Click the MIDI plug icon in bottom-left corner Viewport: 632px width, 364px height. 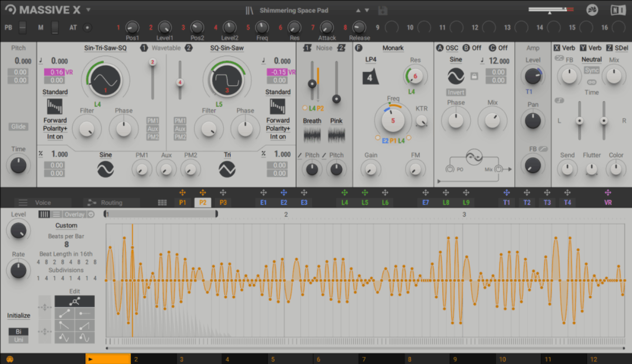9,359
